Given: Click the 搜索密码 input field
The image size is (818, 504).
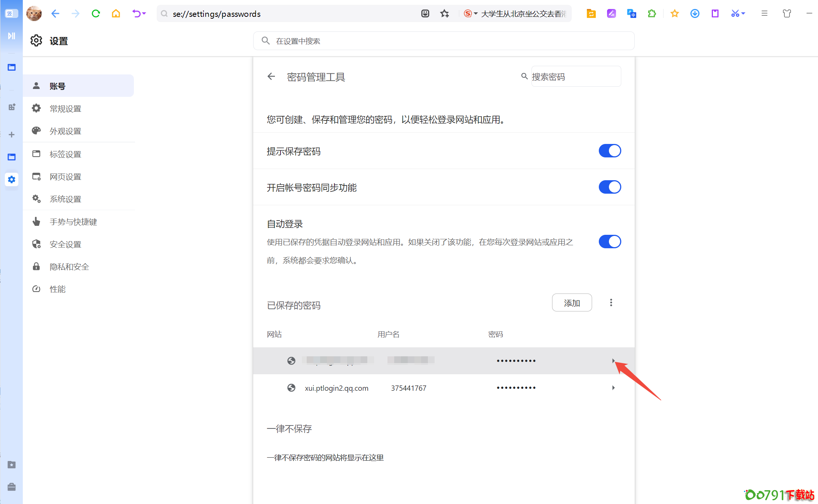Looking at the screenshot, I should pos(575,77).
